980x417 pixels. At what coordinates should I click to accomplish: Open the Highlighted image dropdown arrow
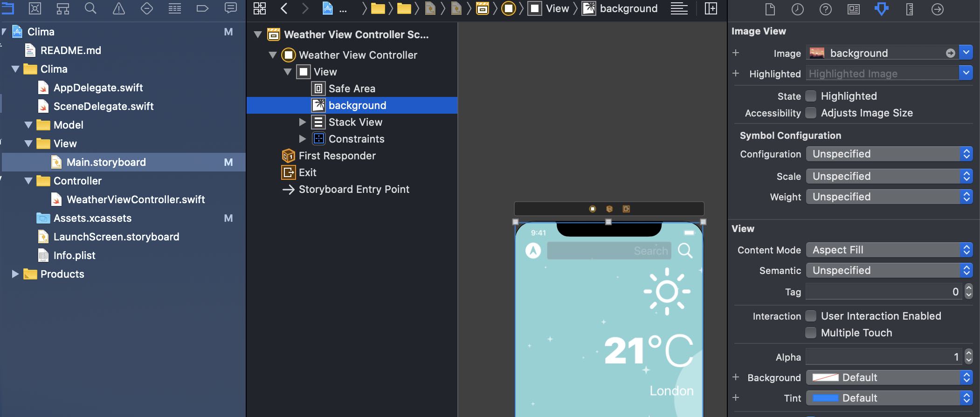click(966, 73)
